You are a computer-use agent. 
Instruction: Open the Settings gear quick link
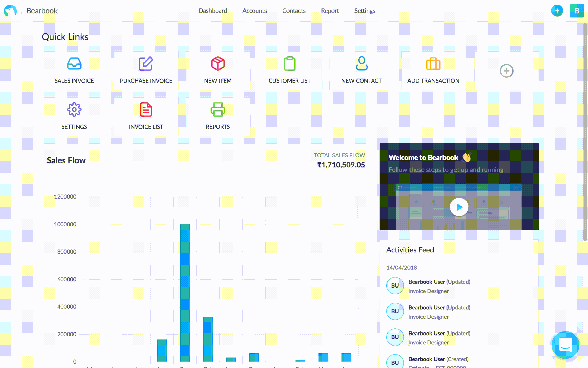[x=74, y=110]
